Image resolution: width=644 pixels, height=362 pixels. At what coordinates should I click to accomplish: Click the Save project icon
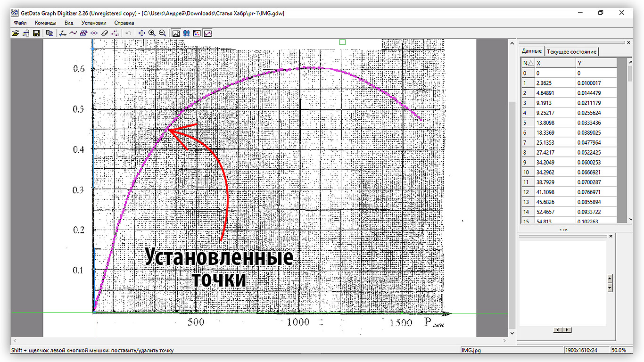[36, 33]
